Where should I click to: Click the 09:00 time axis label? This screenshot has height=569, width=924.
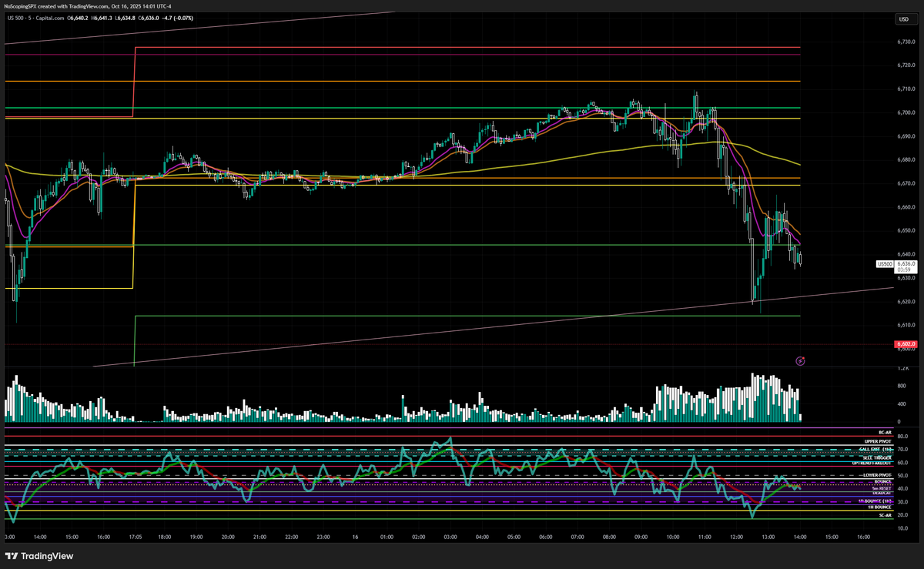click(641, 537)
